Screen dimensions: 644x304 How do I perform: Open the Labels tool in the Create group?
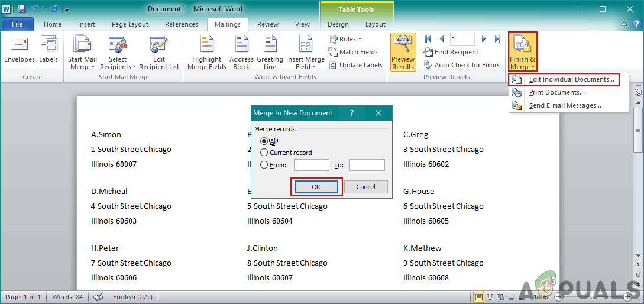click(48, 50)
